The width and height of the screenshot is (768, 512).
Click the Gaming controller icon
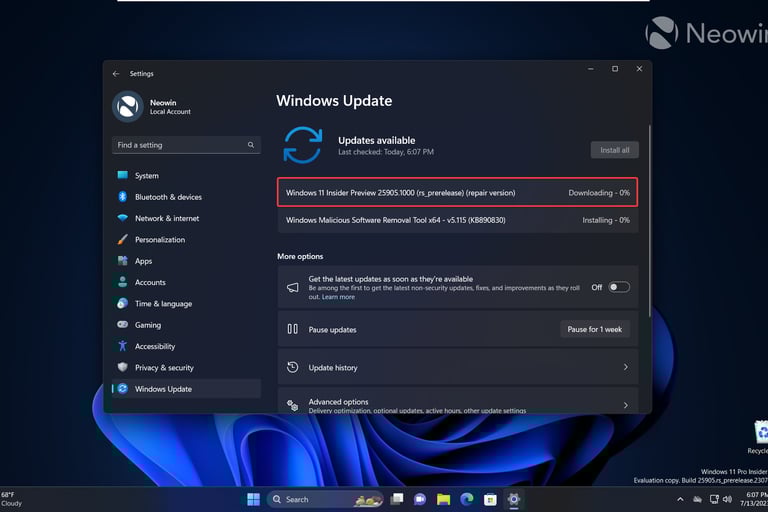pyautogui.click(x=122, y=324)
